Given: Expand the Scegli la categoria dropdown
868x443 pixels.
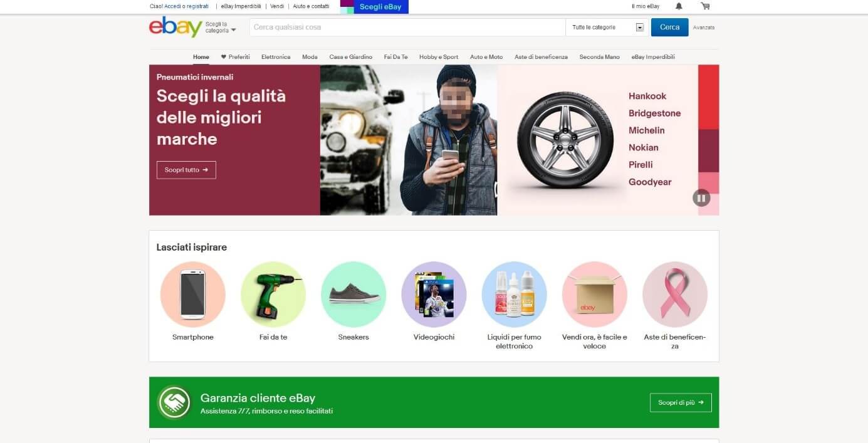Looking at the screenshot, I should (x=221, y=27).
